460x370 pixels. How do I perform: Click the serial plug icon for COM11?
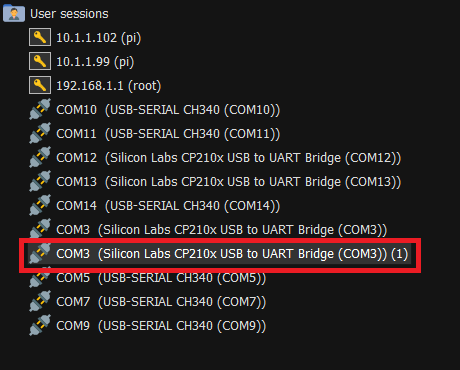pos(40,133)
